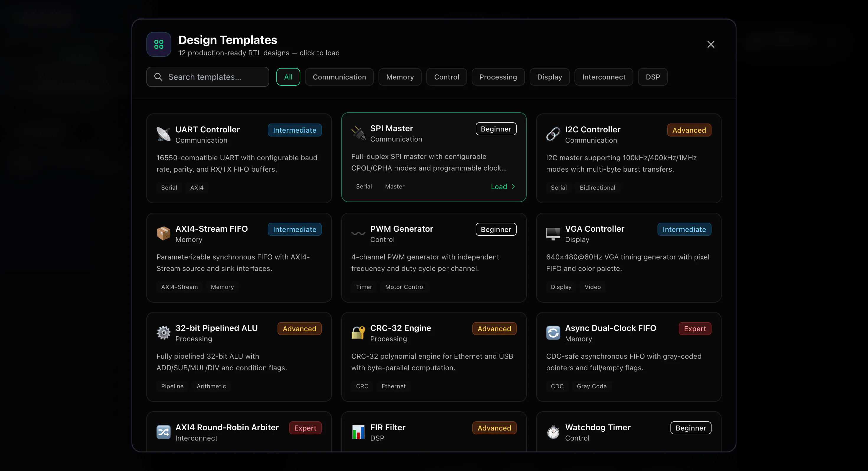
Task: Click the Expert badge on AXI4 Round-Robin Arbiter
Action: tap(305, 428)
